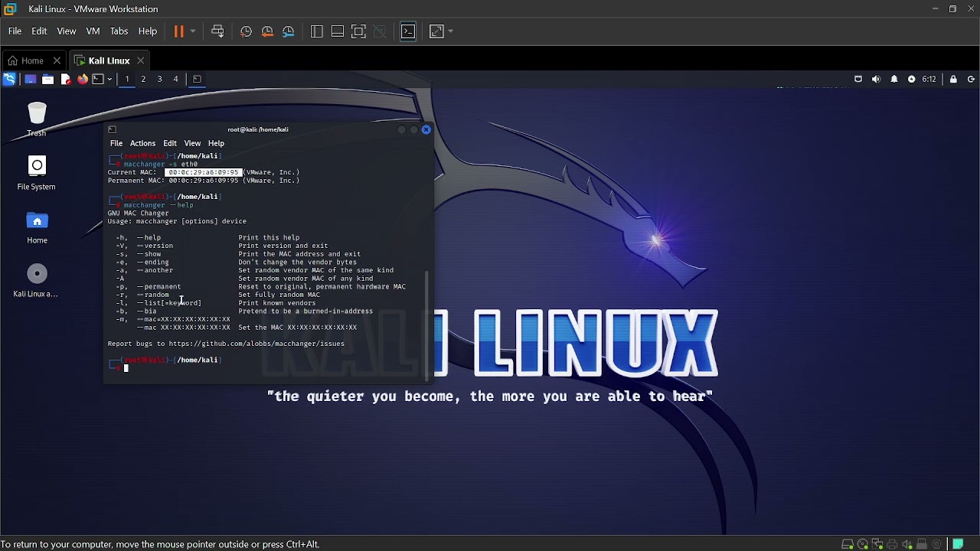The height and width of the screenshot is (551, 980).
Task: Close the Kali Linux tab
Action: (x=140, y=60)
